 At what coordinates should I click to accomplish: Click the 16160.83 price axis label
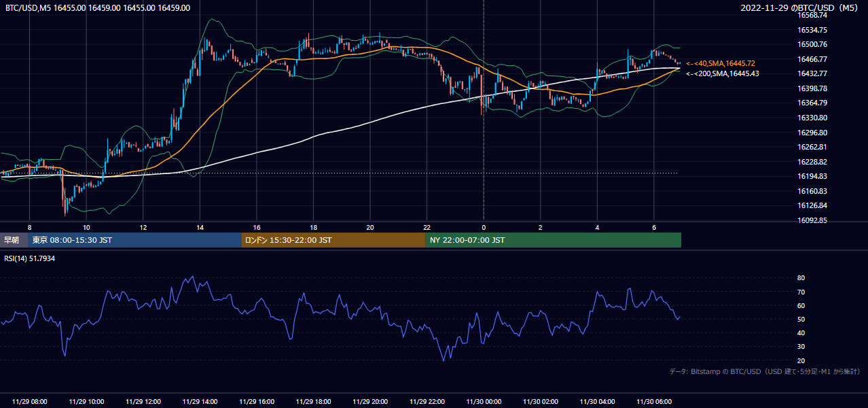tap(812, 191)
